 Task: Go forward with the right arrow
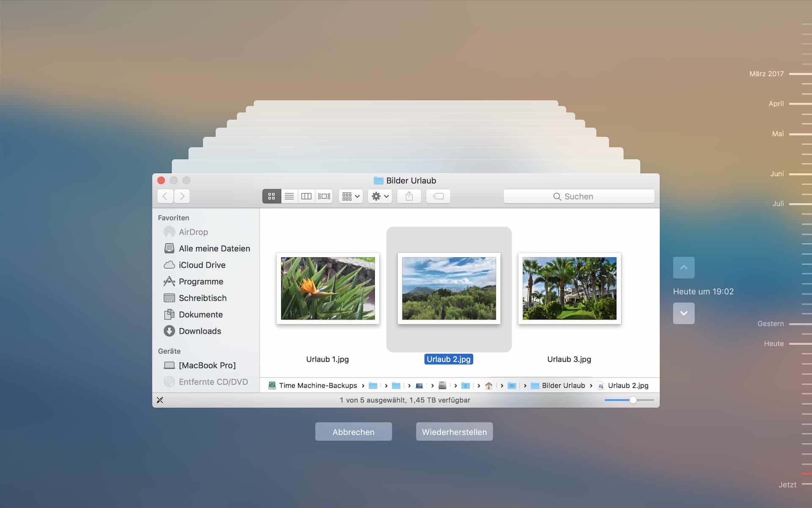point(182,196)
